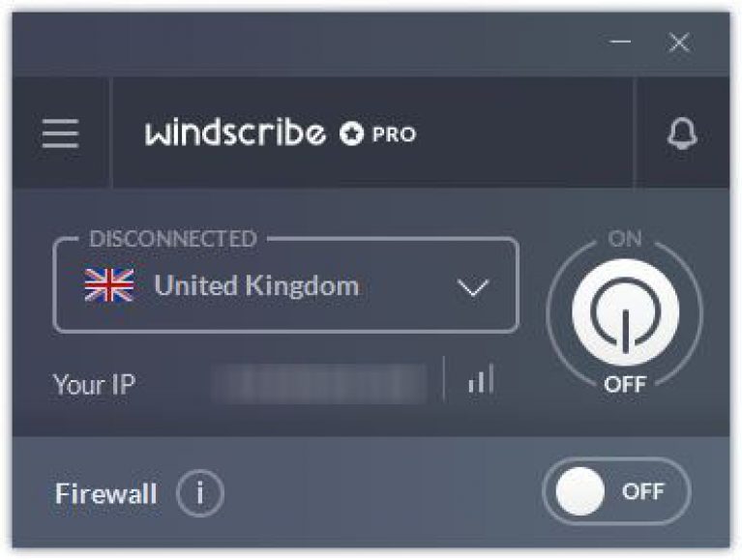This screenshot has height=560, width=742.
Task: Click the signal strength bars icon
Action: point(481,379)
